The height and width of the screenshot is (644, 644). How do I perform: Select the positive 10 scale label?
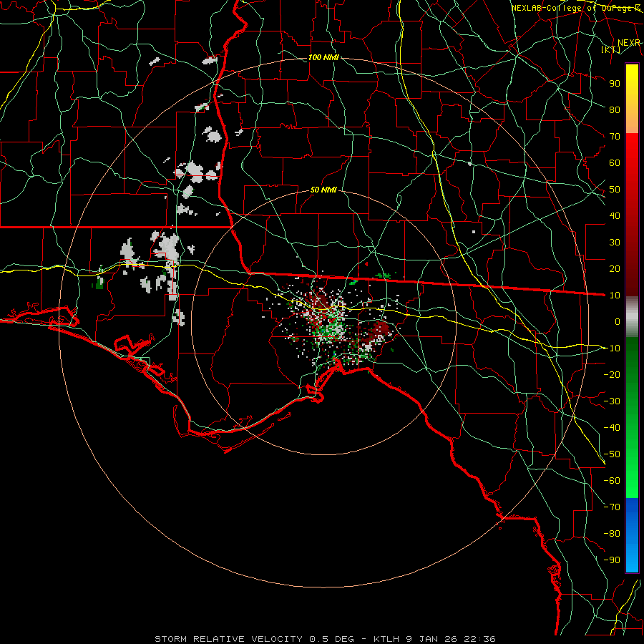tap(615, 296)
